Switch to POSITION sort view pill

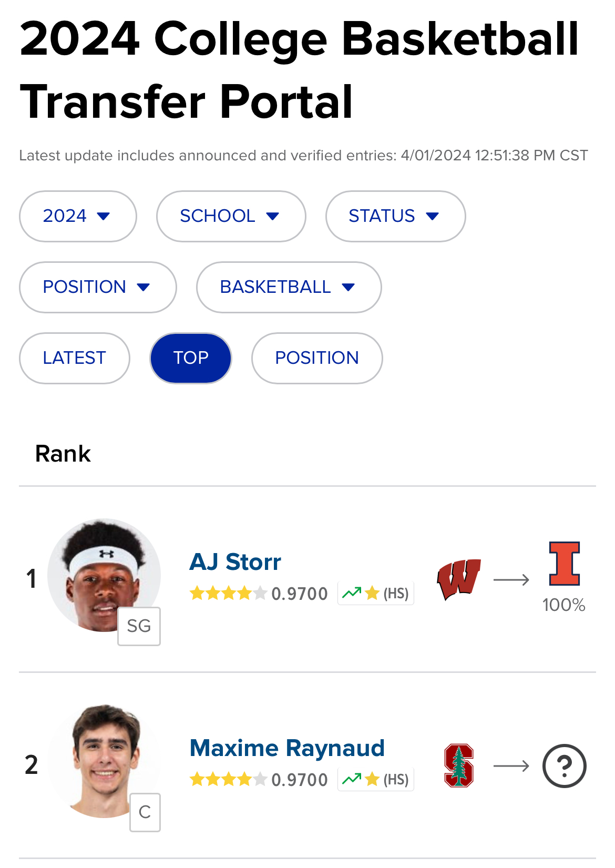(316, 358)
